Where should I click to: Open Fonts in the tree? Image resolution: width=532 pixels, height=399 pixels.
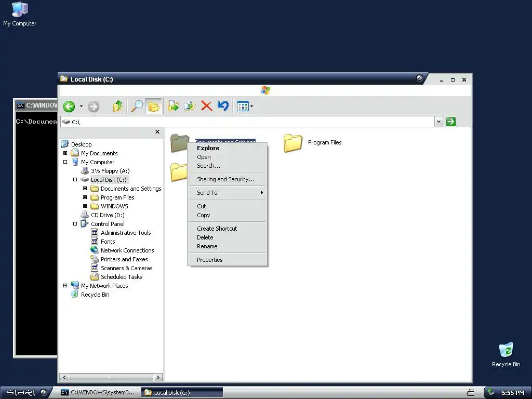point(108,242)
